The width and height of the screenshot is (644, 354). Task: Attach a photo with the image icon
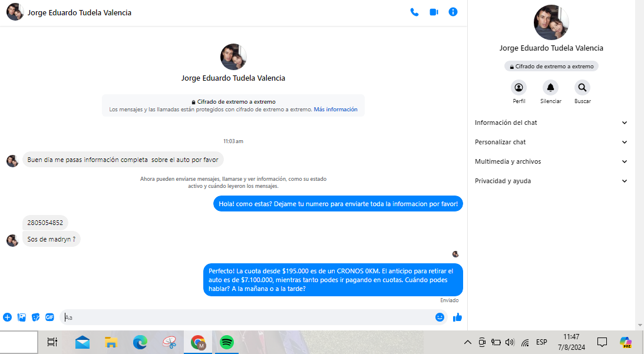(x=22, y=317)
